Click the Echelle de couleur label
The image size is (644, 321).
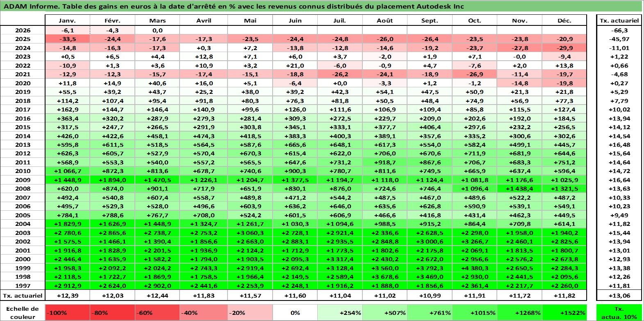[23, 312]
